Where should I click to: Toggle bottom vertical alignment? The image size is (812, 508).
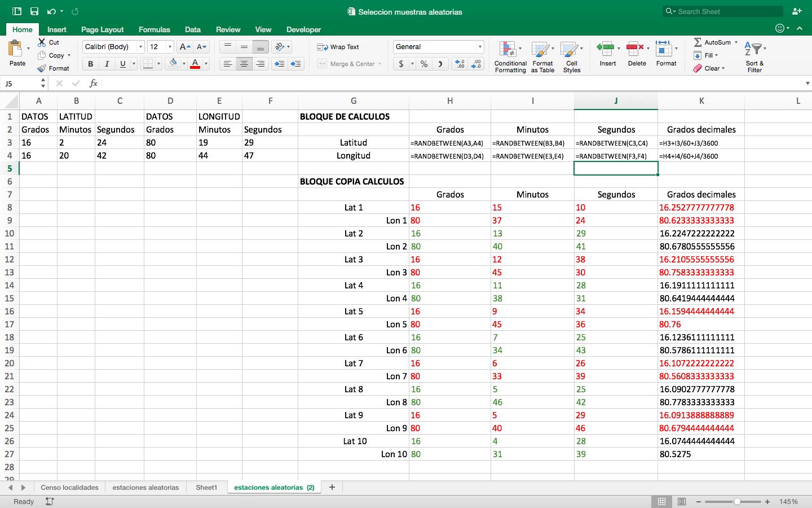[261, 47]
